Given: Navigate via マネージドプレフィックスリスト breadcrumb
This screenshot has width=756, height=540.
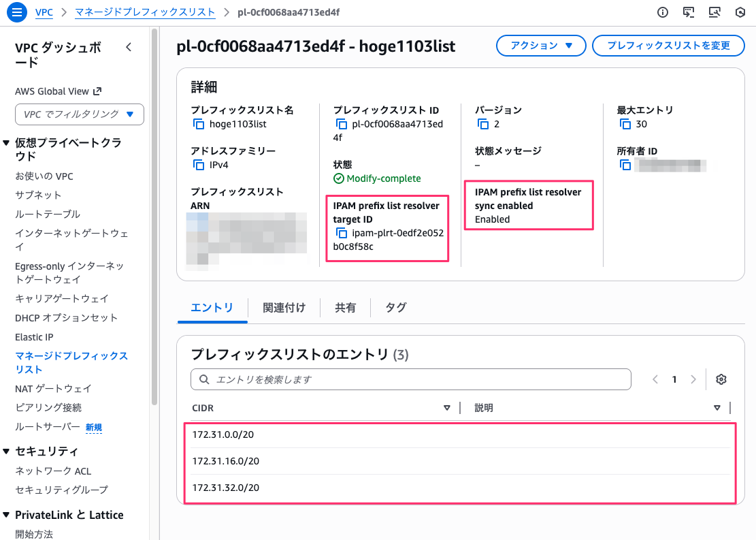Looking at the screenshot, I should [145, 12].
